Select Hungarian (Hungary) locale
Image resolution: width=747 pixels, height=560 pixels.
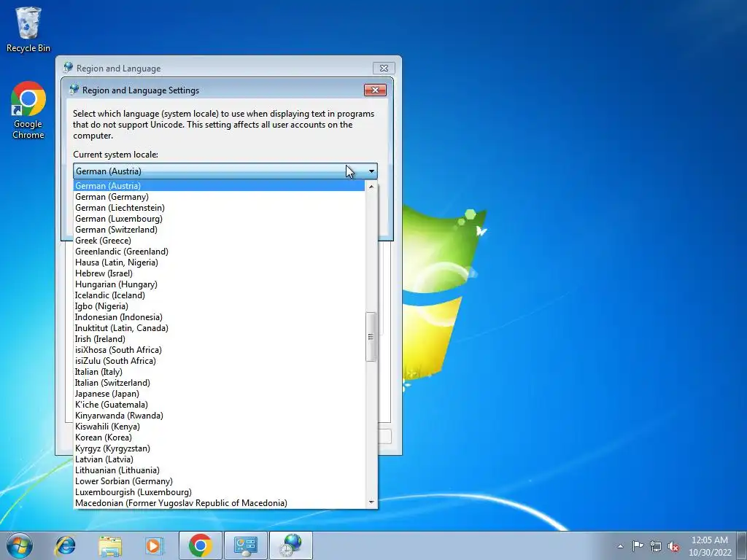click(219, 284)
